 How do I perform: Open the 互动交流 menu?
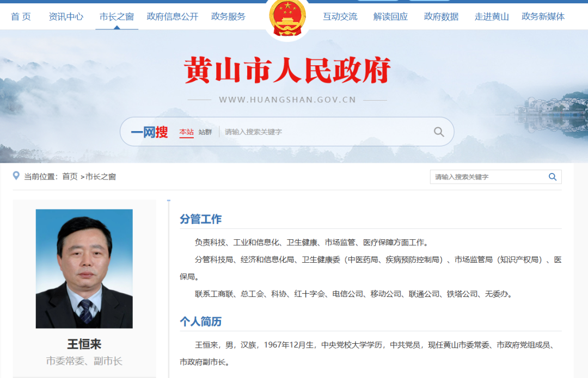pos(340,16)
